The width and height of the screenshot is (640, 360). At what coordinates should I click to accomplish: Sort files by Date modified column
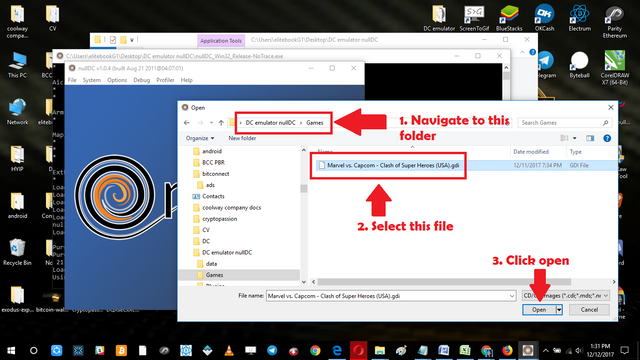click(531, 152)
